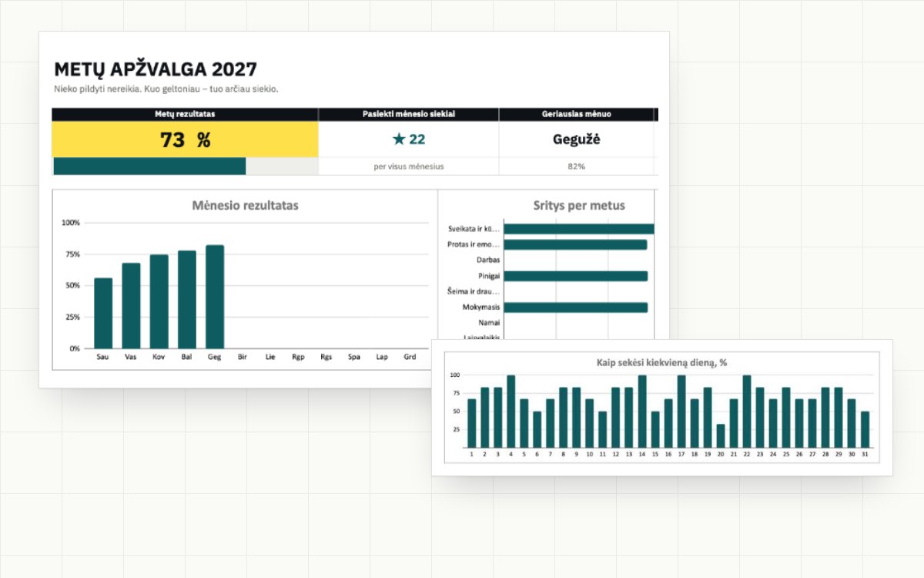The image size is (924, 578).
Task: Click the "Geriausias mėnuo" header cell
Action: (x=576, y=114)
